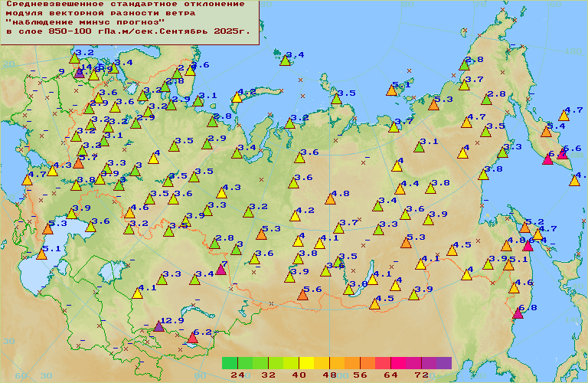The width and height of the screenshot is (588, 383).
Task: Click the rightmost purple legend color swatch
Action: [444, 362]
